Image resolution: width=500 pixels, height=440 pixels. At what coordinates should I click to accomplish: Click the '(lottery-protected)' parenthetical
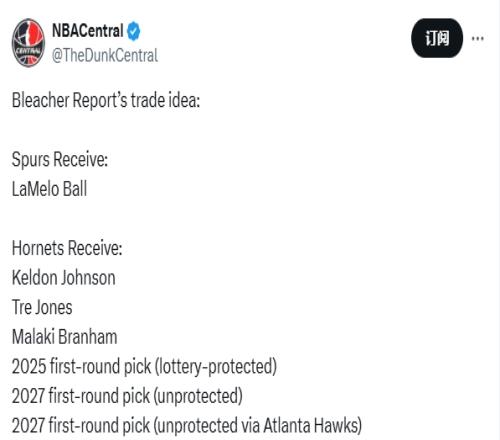[x=216, y=367]
